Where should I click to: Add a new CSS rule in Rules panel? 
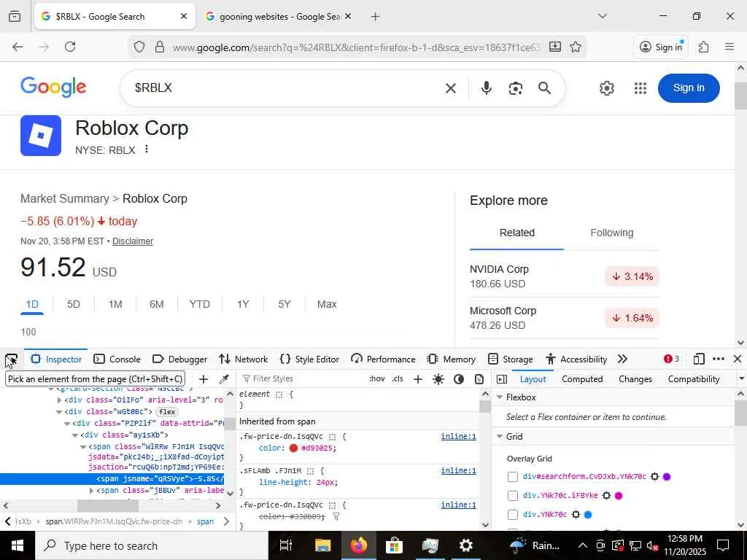tap(418, 379)
